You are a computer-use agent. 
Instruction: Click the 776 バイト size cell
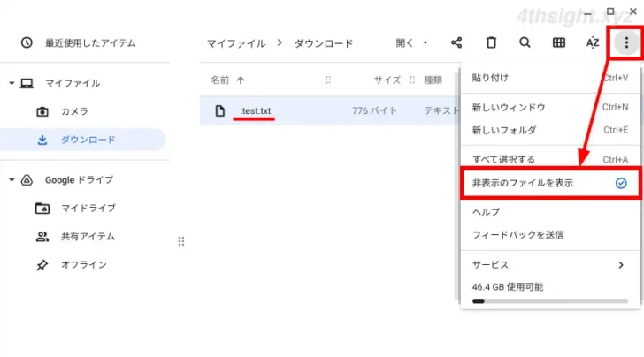pos(374,110)
